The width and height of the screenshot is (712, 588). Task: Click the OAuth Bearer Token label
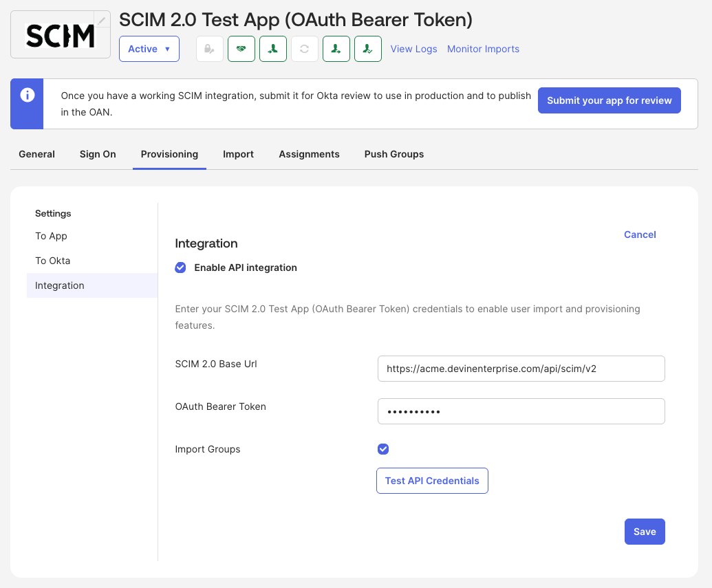(221, 406)
